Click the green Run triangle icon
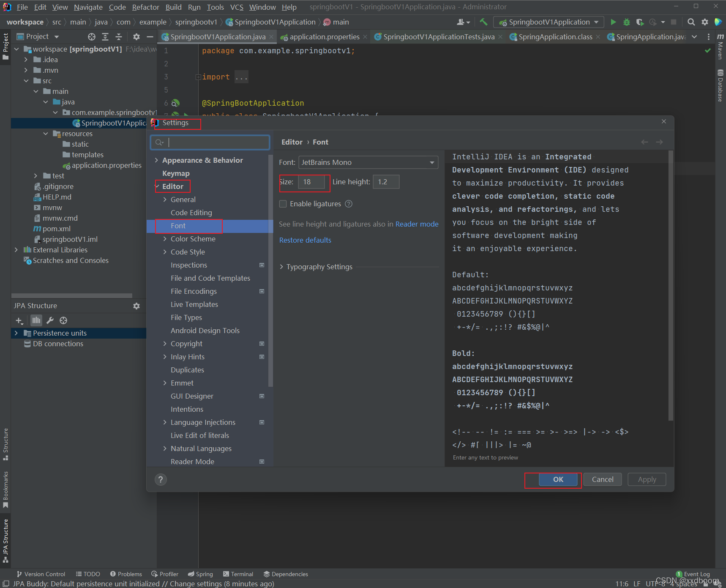This screenshot has width=726, height=588. pyautogui.click(x=613, y=22)
